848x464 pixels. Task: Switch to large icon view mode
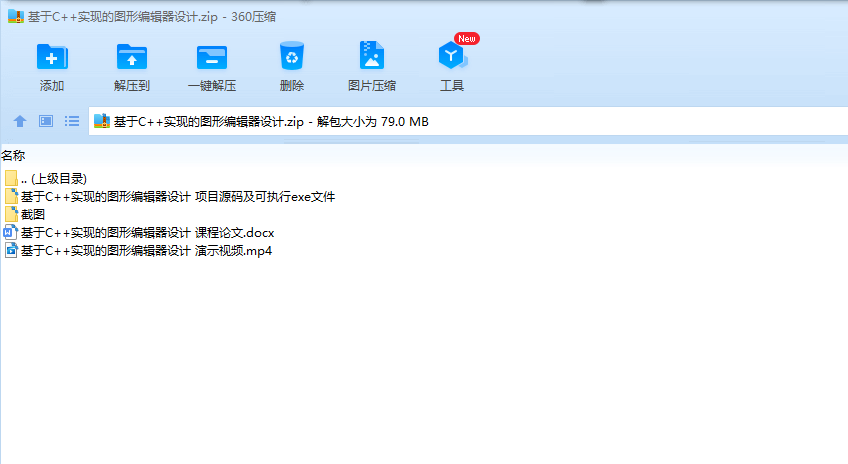[x=46, y=121]
